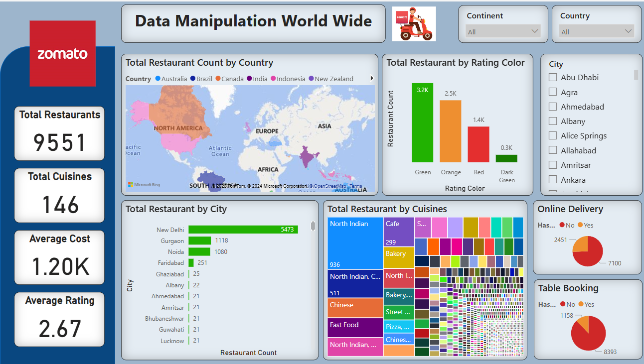644x364 pixels.
Task: Click the Terms link on map
Action: coord(356,186)
